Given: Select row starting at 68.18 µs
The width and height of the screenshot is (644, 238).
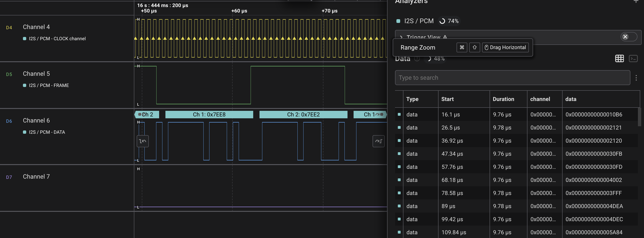Looking at the screenshot, I should tap(516, 180).
